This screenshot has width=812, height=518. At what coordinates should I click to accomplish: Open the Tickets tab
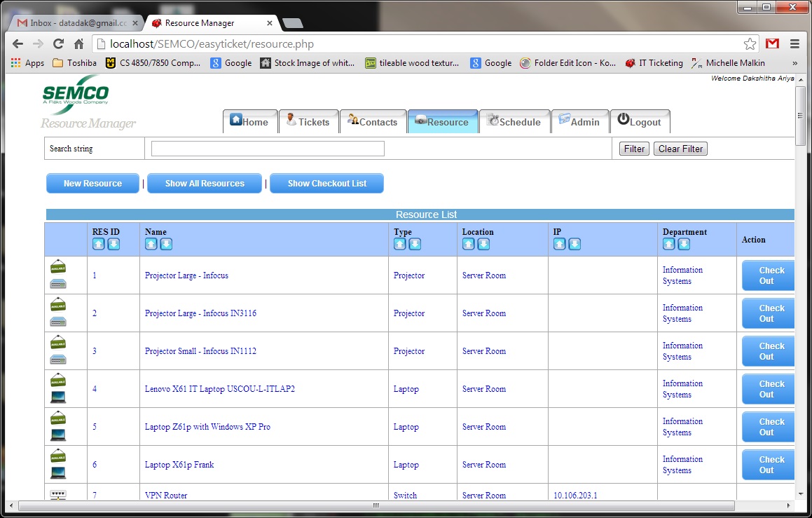pyautogui.click(x=309, y=121)
